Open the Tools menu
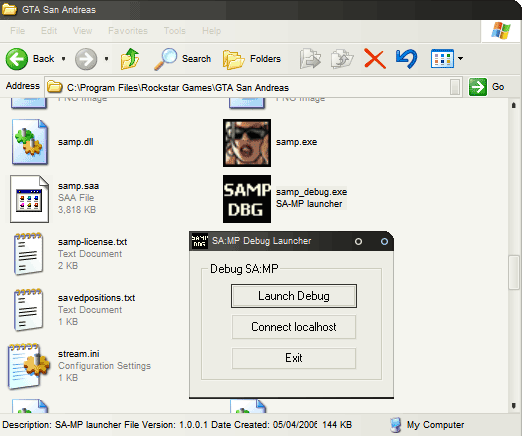This screenshot has height=436, width=522. (x=174, y=31)
